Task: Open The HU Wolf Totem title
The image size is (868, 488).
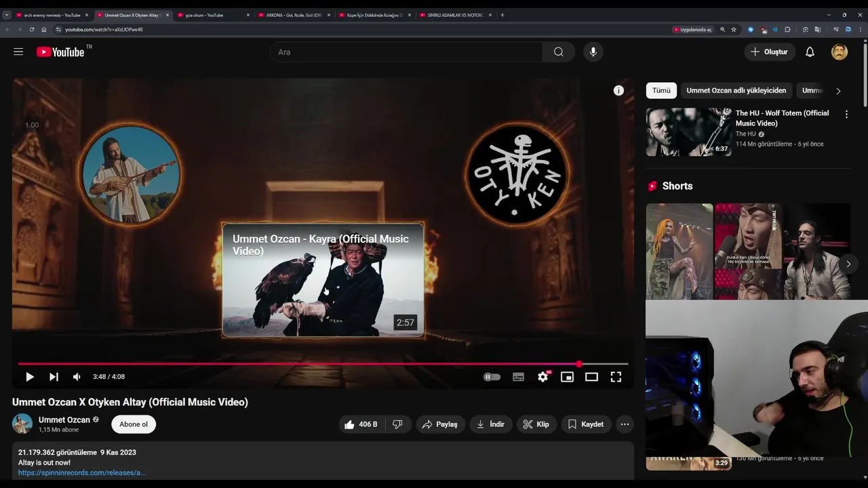Action: coord(783,118)
